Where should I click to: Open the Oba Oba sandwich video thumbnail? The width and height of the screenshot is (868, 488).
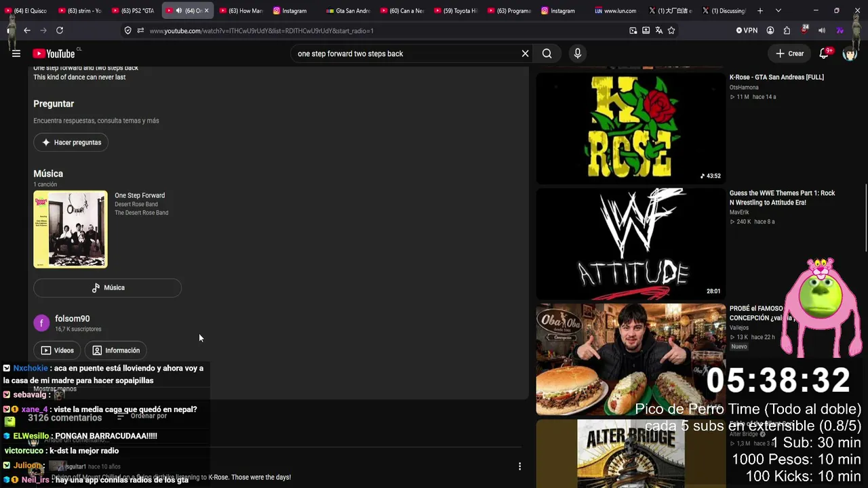(631, 359)
